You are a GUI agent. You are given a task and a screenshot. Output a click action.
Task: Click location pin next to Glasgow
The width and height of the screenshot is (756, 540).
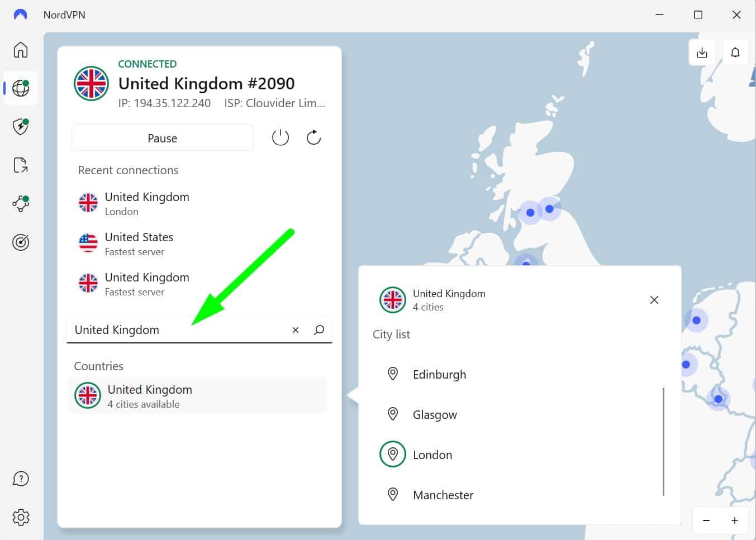pos(393,414)
